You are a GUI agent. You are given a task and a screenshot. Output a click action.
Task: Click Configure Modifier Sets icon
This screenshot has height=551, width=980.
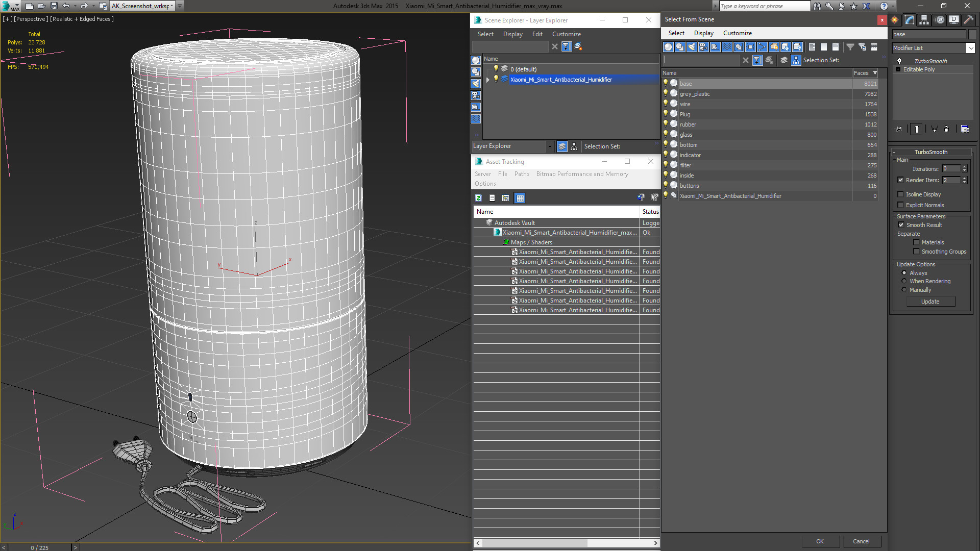[965, 129]
